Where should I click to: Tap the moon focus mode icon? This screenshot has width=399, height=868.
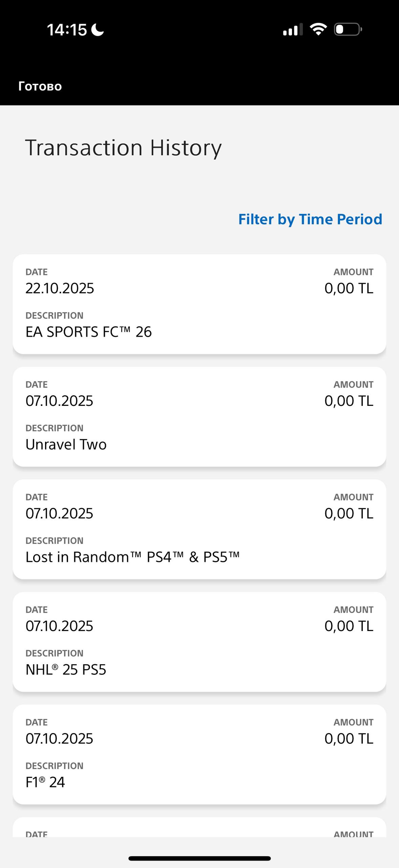(x=98, y=29)
